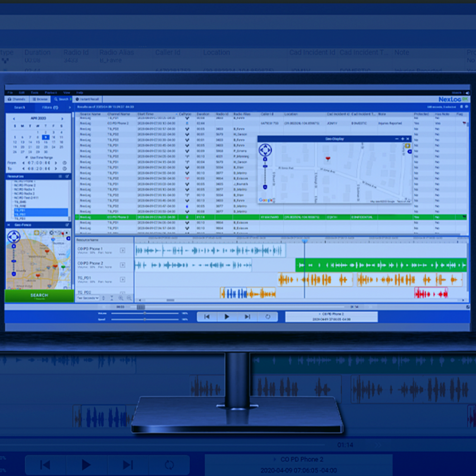Open the clock picker for To time

tap(64, 169)
